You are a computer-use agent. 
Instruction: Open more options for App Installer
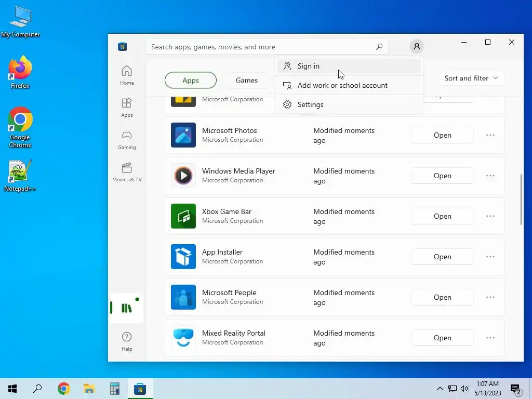490,257
